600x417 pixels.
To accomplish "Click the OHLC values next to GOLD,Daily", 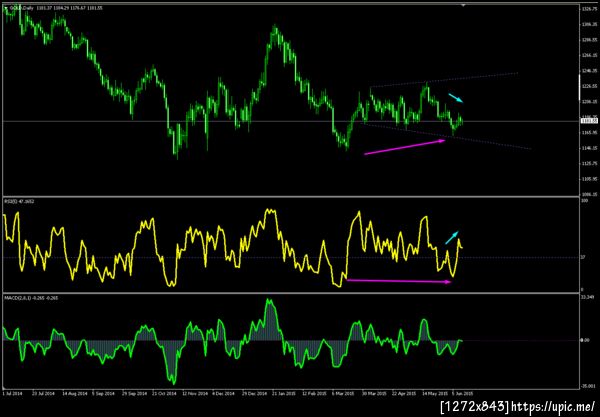I will (70, 8).
